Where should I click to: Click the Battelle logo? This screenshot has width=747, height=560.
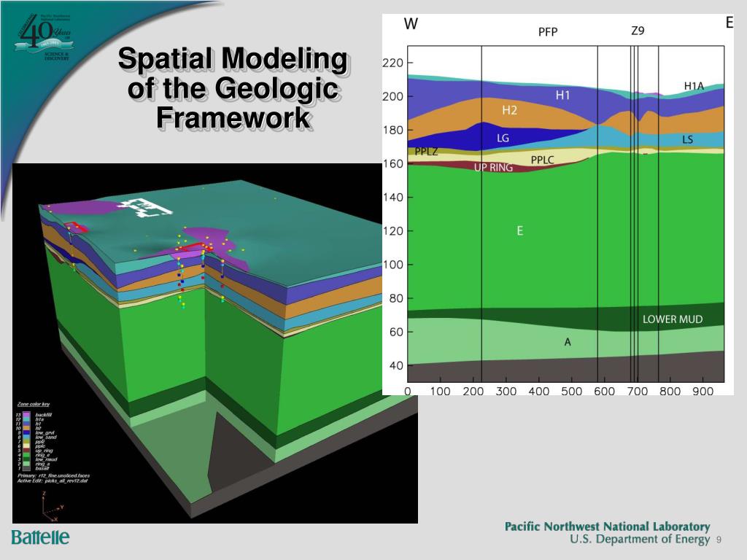(x=40, y=537)
